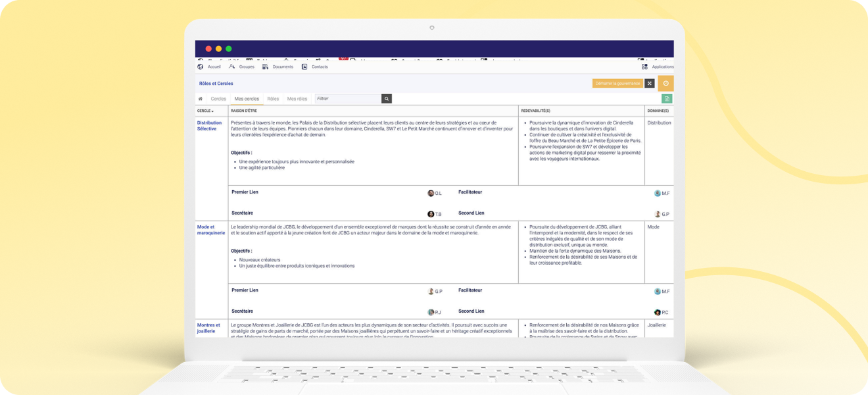Open the Applications grid menu
The height and width of the screenshot is (395, 868).
point(658,66)
